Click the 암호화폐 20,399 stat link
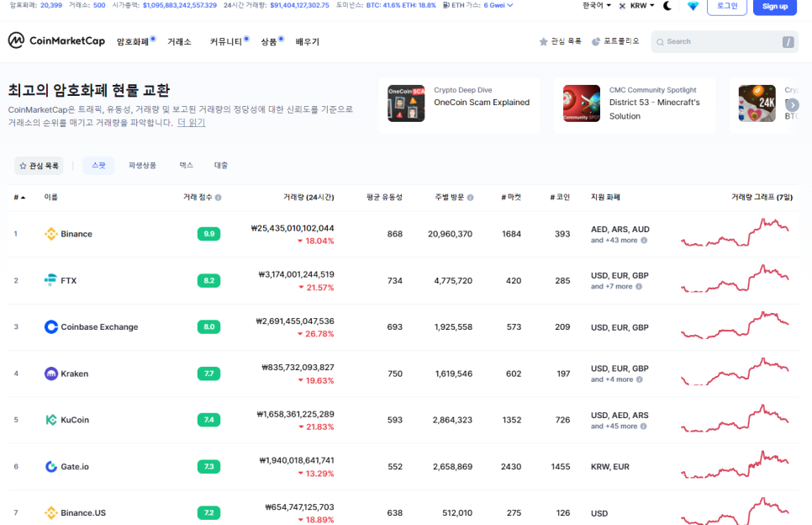 36,5
